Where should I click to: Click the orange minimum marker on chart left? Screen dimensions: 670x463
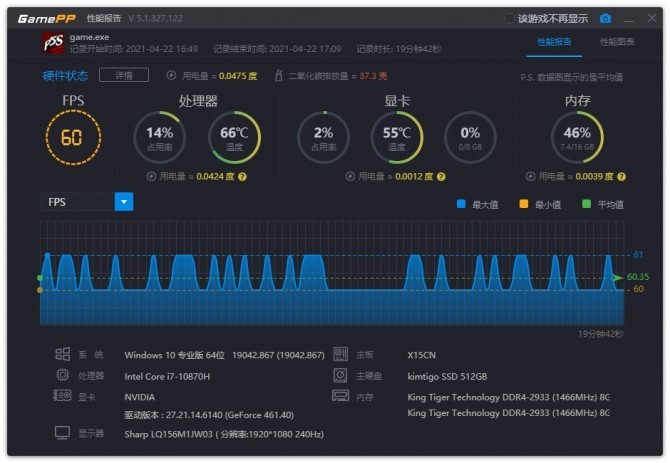click(x=40, y=290)
